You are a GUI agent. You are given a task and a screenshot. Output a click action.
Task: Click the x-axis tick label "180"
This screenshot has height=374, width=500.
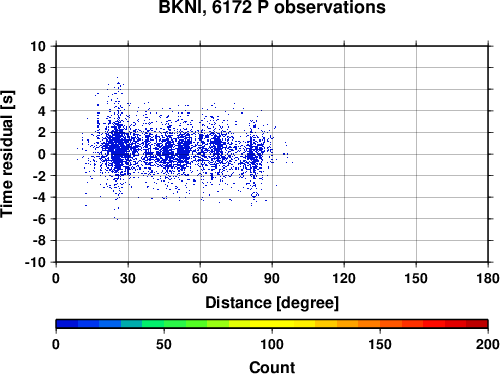pos(488,278)
